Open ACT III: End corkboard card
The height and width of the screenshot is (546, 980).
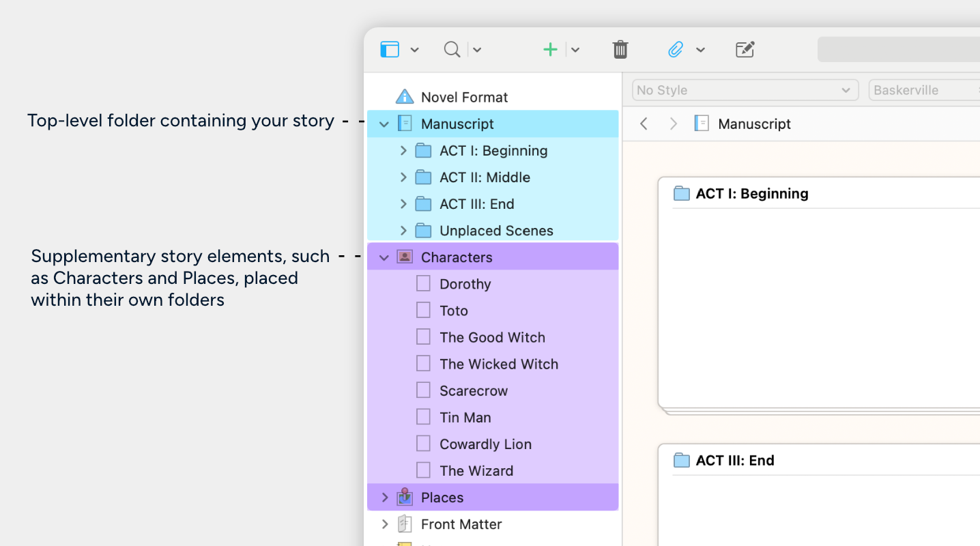819,495
